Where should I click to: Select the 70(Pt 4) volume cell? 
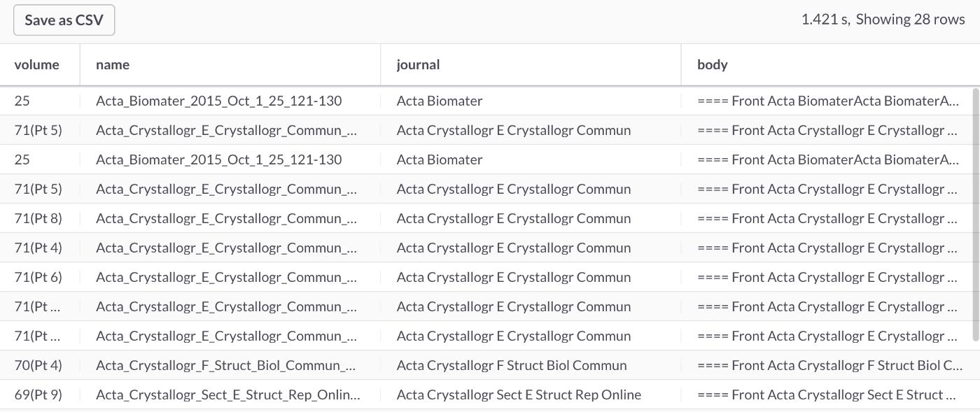click(38, 366)
